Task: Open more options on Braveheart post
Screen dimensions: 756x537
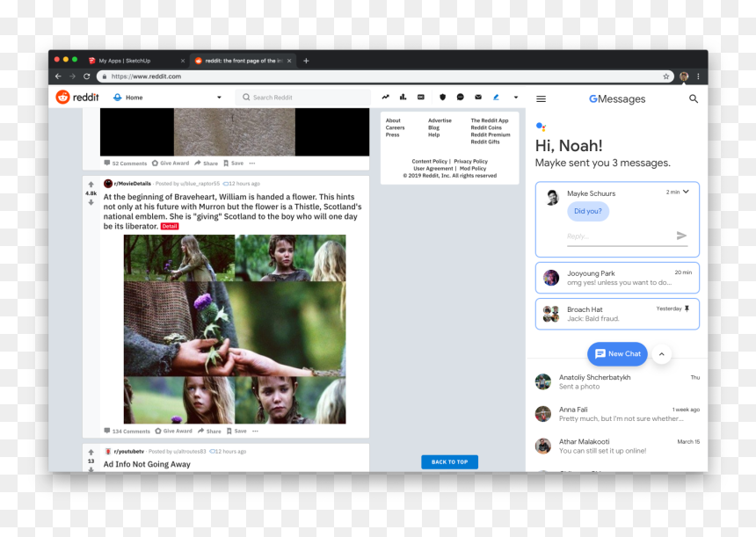Action: coord(255,431)
